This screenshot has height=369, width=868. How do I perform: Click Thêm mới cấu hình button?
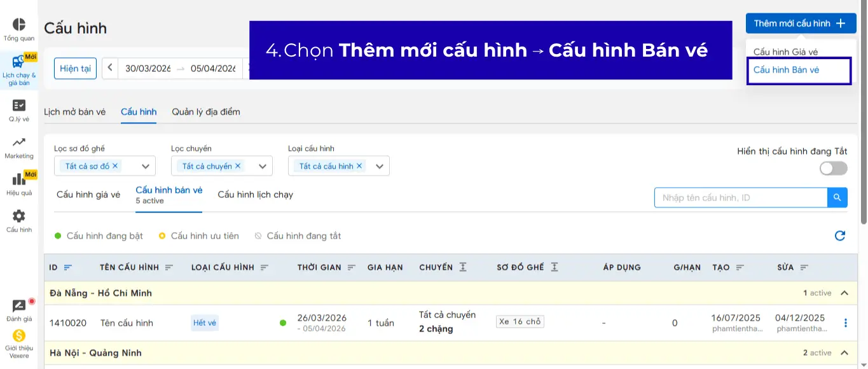801,24
